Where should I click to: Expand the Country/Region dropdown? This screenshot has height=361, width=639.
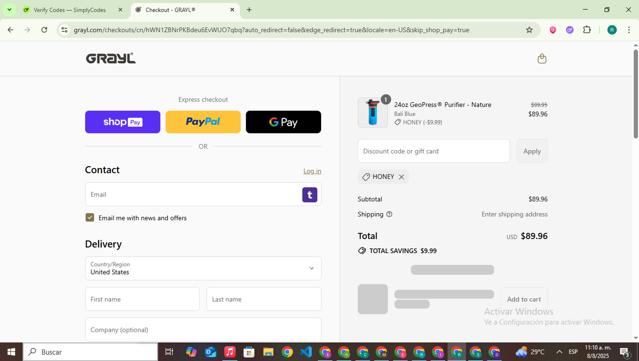203,269
